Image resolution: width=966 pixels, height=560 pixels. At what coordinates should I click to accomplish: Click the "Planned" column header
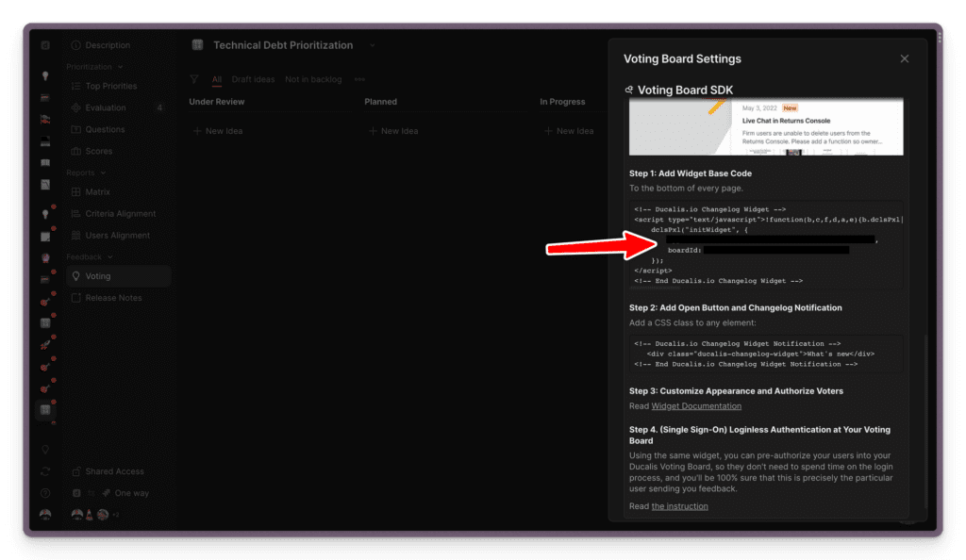tap(381, 102)
